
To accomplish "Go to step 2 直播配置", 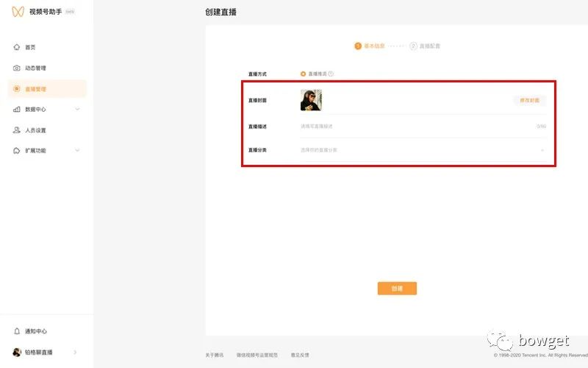I will pos(426,46).
